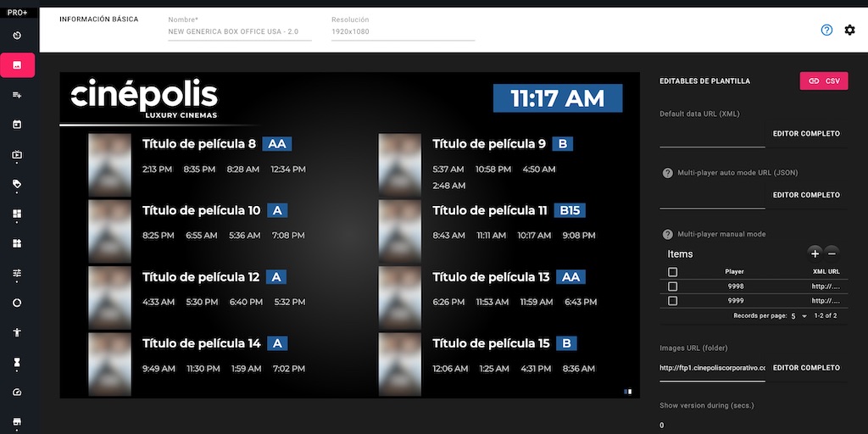
Task: Click the tag label icon in sidebar
Action: (17, 184)
